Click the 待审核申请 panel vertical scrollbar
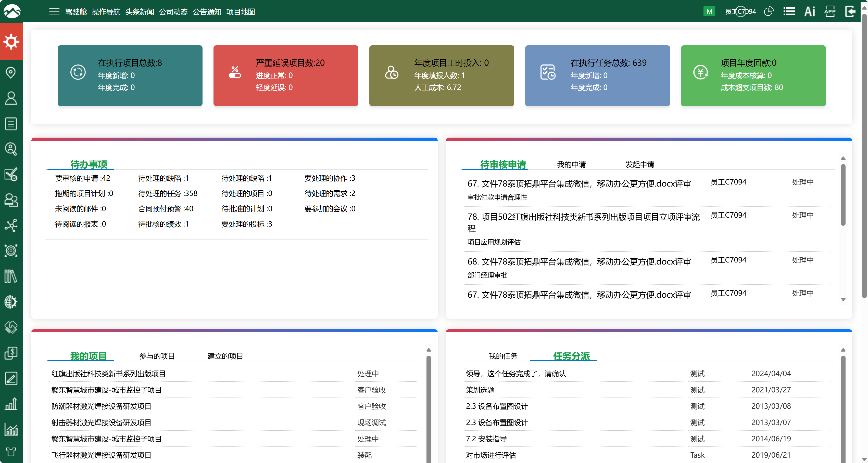Viewport: 868px width, 463px height. pyautogui.click(x=843, y=195)
